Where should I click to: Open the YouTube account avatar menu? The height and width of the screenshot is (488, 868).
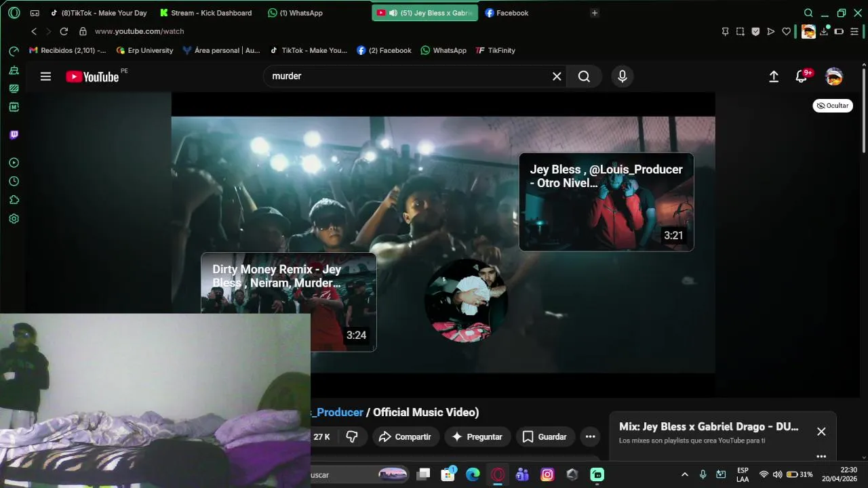[x=834, y=77]
